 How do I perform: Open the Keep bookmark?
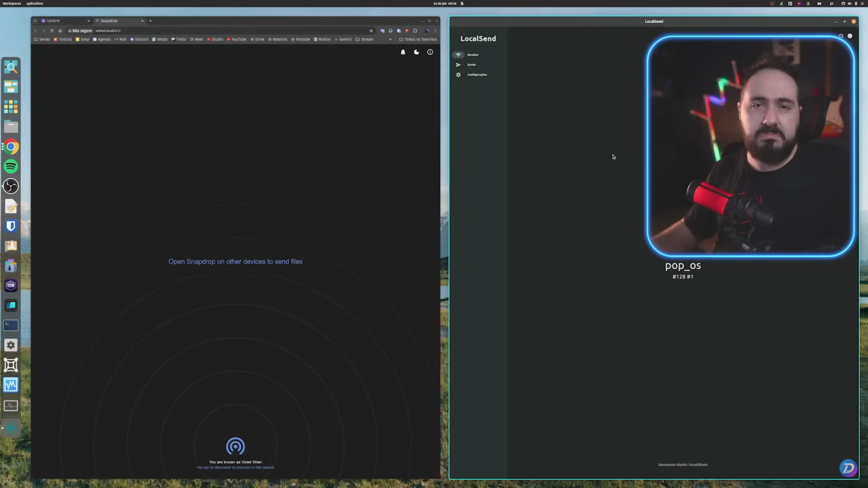(x=83, y=40)
